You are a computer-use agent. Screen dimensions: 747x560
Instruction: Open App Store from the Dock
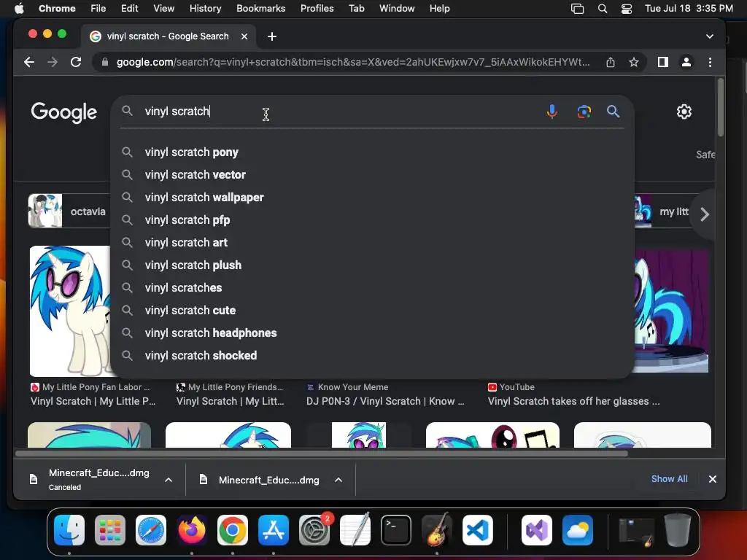pos(274,529)
